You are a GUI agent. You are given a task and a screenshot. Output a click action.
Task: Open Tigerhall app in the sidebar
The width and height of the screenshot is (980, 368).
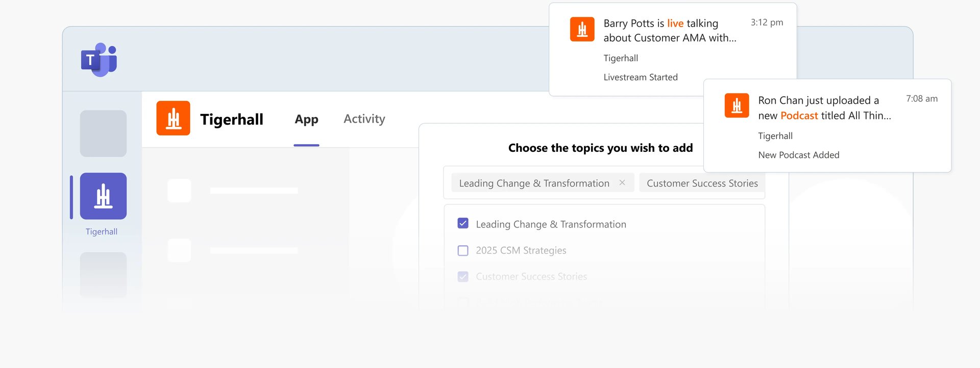pos(103,196)
